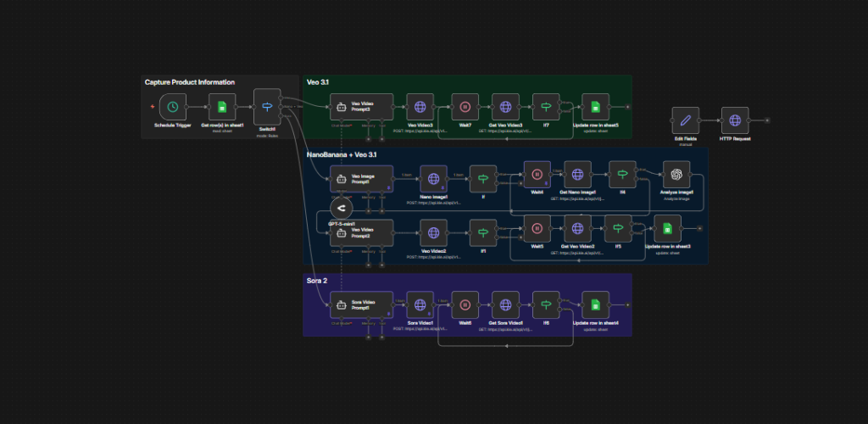
Task: Click the Capture Product Information note heading
Action: [190, 82]
